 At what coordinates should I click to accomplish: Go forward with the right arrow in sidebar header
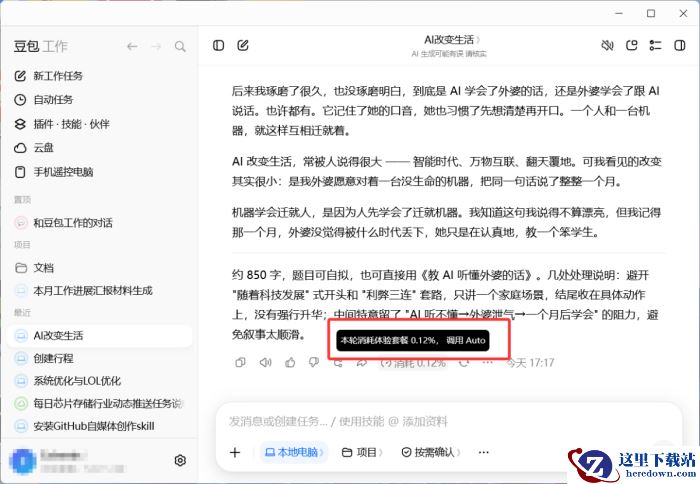click(156, 46)
